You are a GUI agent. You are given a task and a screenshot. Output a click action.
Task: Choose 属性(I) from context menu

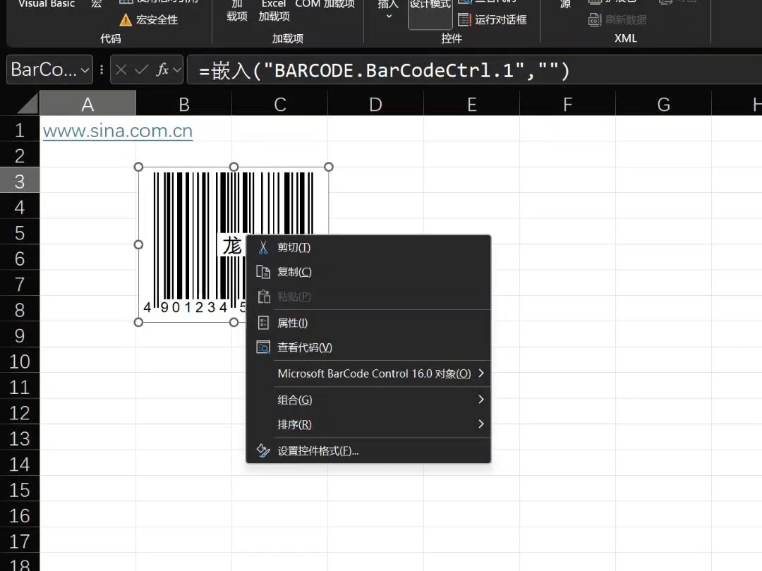point(368,323)
